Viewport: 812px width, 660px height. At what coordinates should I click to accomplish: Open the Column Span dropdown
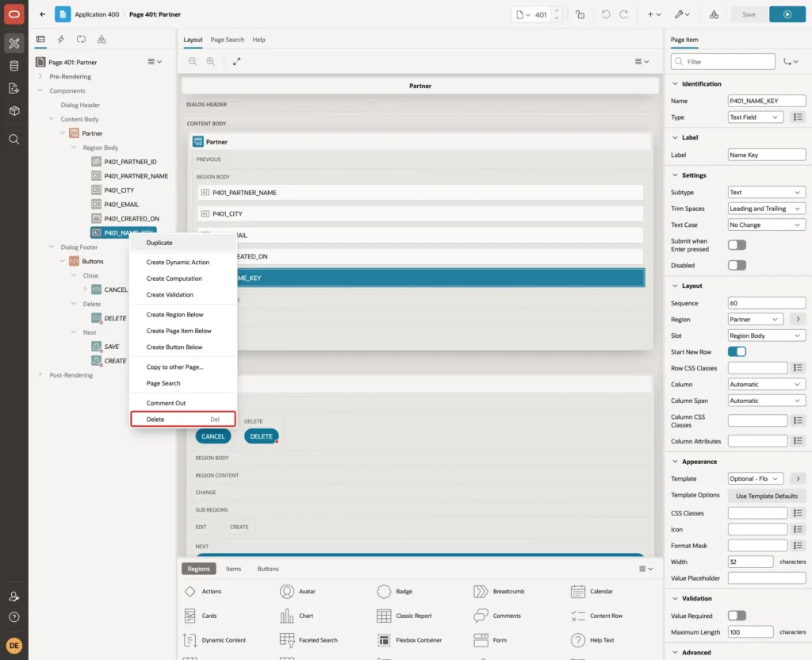(x=767, y=401)
